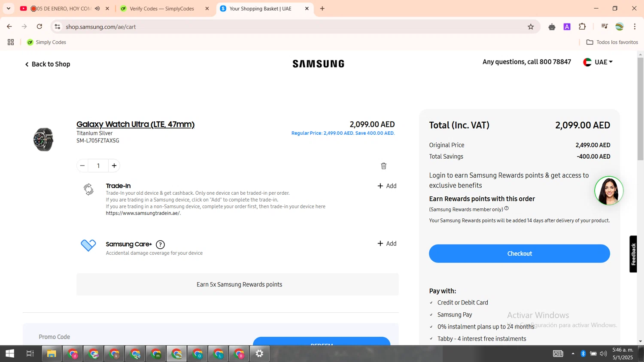Open the apps grid in bookmarks bar

click(11, 42)
